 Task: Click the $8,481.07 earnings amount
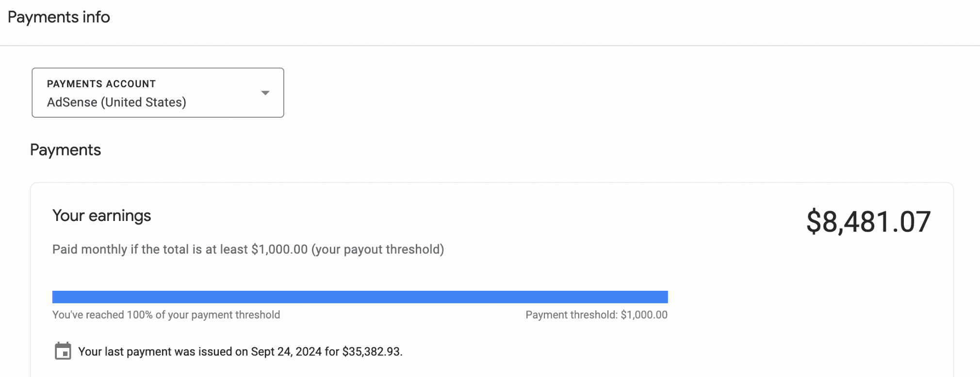[868, 221]
